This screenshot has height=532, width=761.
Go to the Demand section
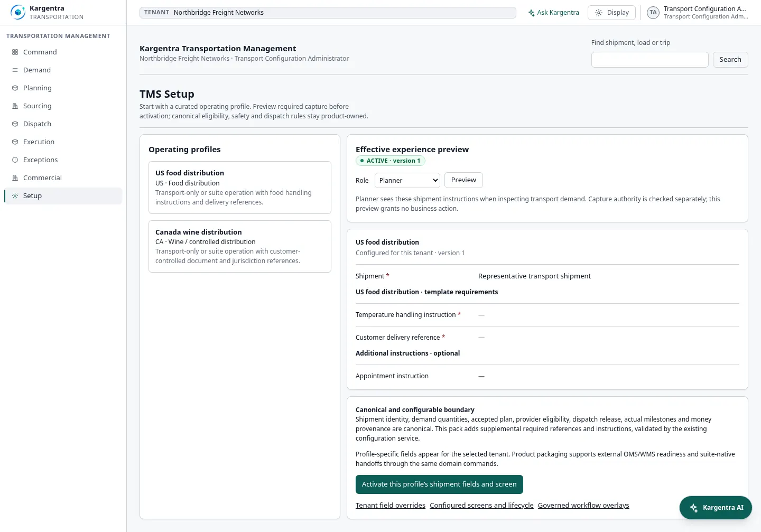[x=63, y=70]
